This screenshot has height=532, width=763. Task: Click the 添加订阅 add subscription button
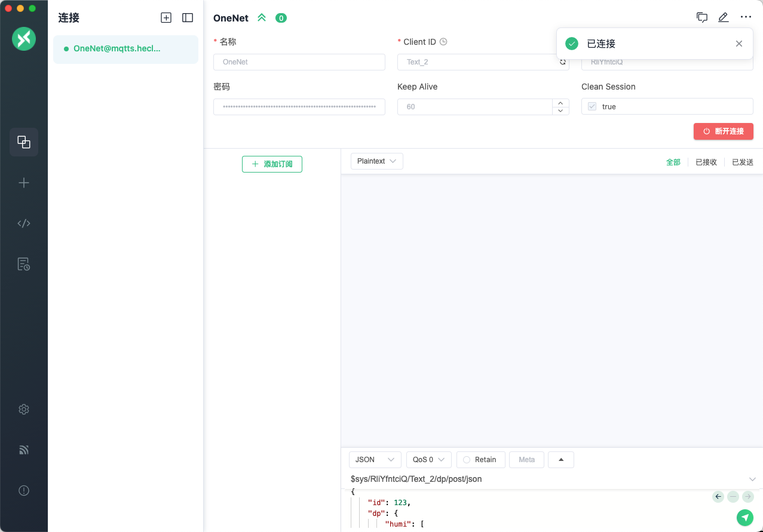tap(272, 164)
